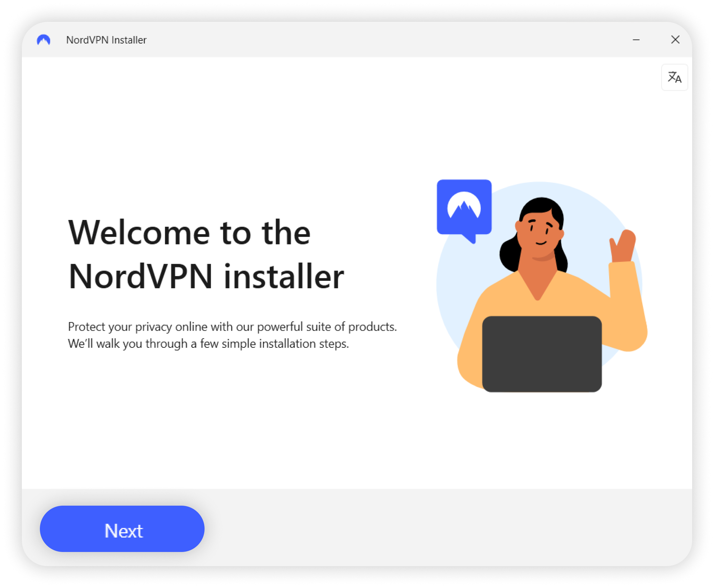Click the "Protect your privacy online" sentence
The width and height of the screenshot is (714, 588).
click(x=232, y=326)
